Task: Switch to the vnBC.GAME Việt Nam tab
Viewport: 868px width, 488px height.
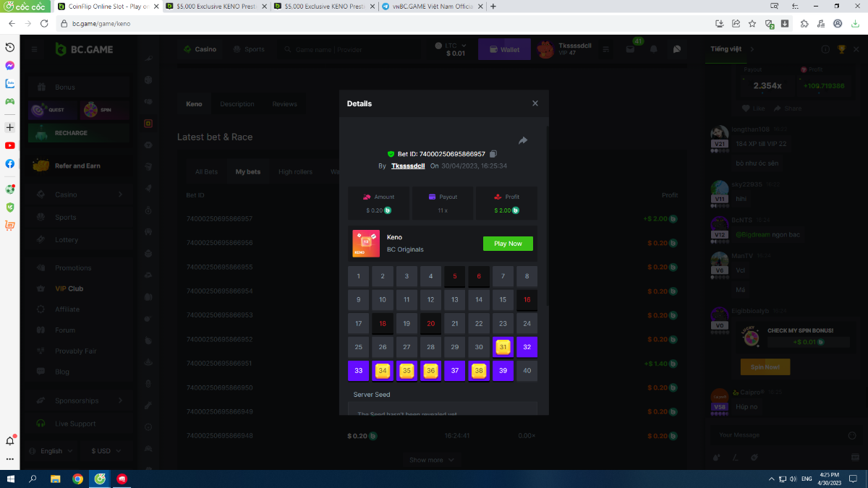Action: [427, 6]
